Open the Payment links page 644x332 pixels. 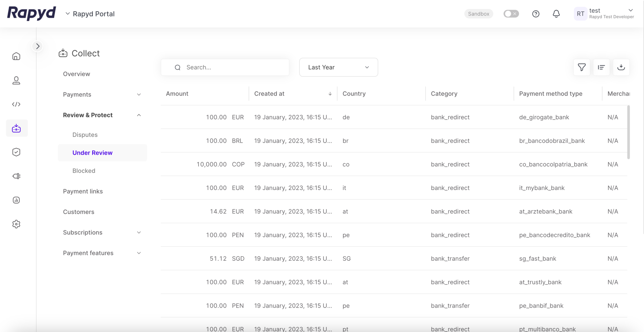click(83, 191)
